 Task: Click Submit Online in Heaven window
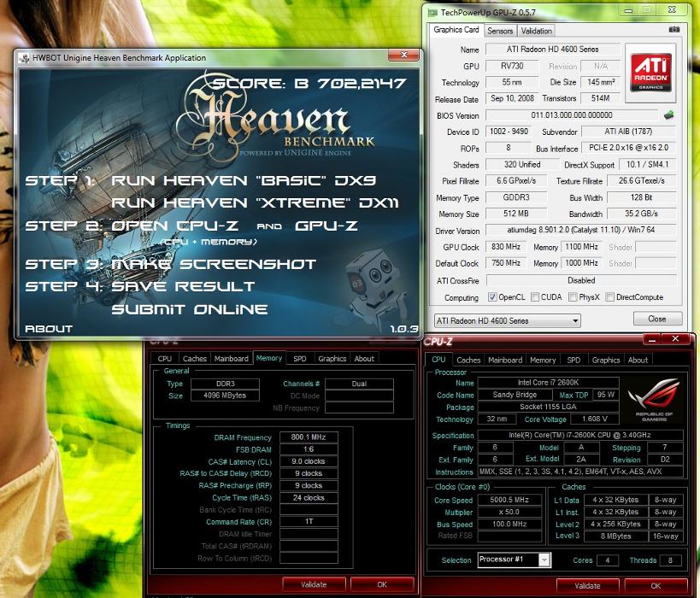pyautogui.click(x=190, y=309)
